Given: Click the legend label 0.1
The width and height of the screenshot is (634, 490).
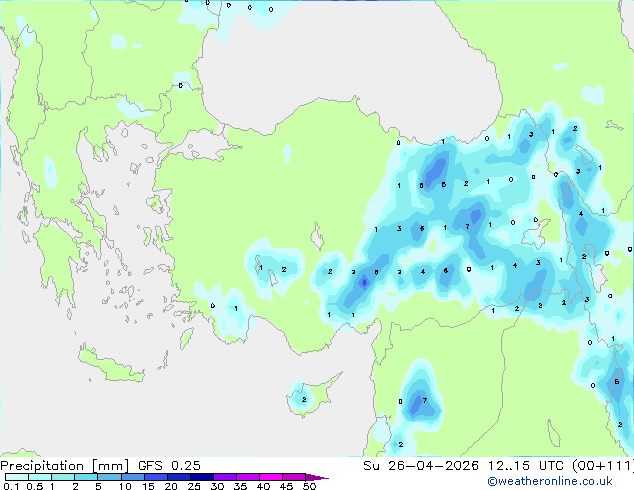Looking at the screenshot, I should (x=11, y=486).
